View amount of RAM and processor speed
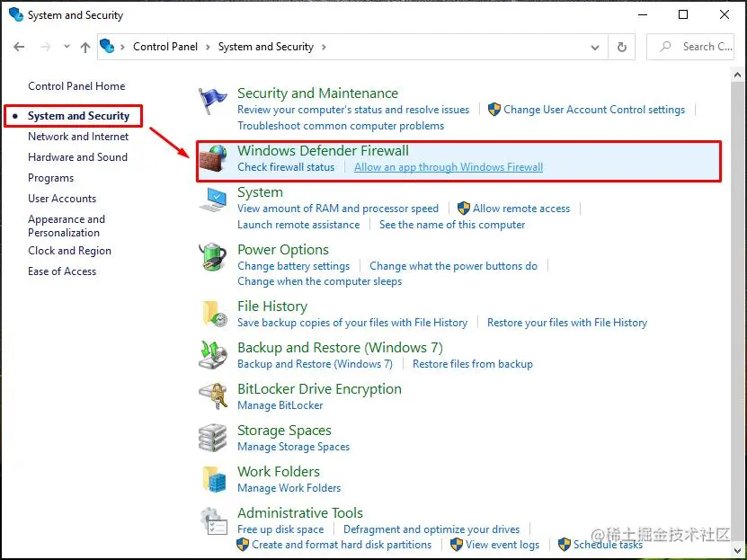 pyautogui.click(x=338, y=209)
